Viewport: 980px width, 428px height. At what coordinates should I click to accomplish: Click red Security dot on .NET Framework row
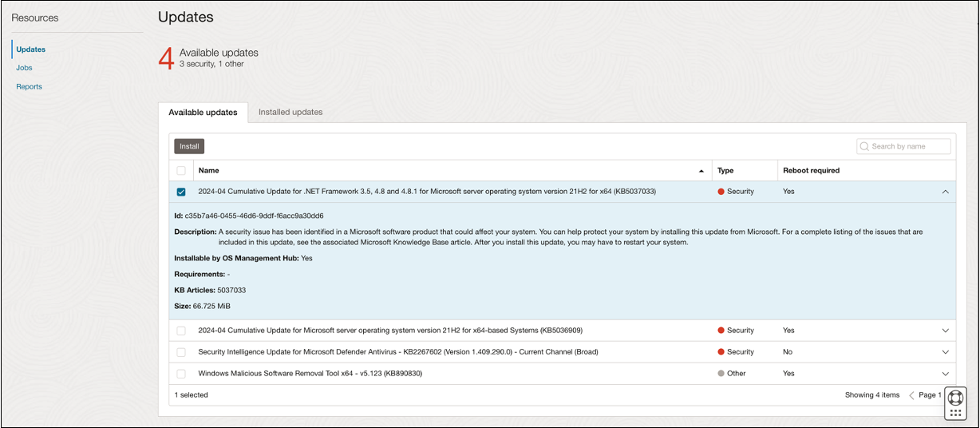point(721,192)
